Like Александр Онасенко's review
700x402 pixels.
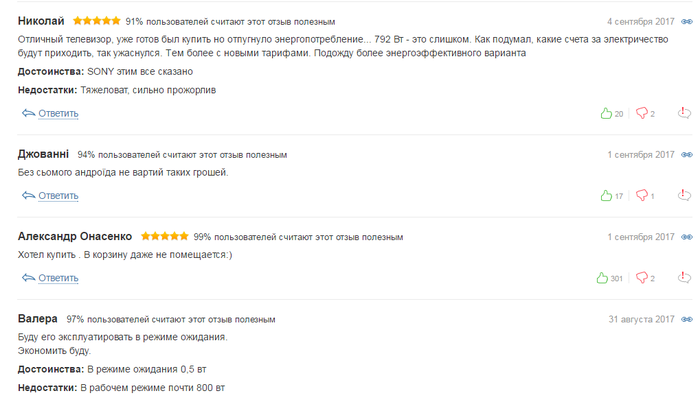tap(602, 277)
